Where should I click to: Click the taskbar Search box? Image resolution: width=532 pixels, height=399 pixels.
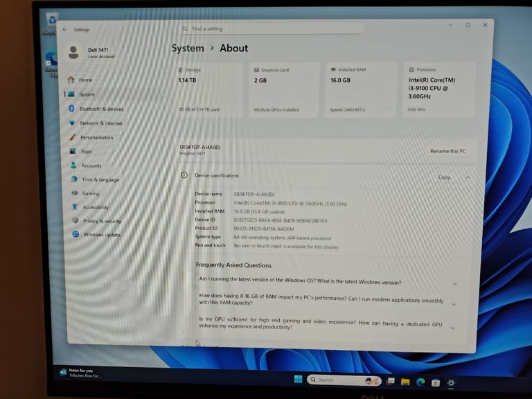(344, 380)
